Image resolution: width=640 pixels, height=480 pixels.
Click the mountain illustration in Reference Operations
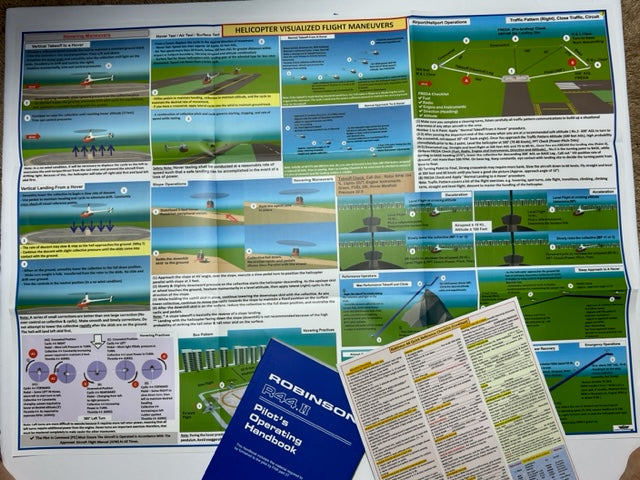[x=427, y=309]
